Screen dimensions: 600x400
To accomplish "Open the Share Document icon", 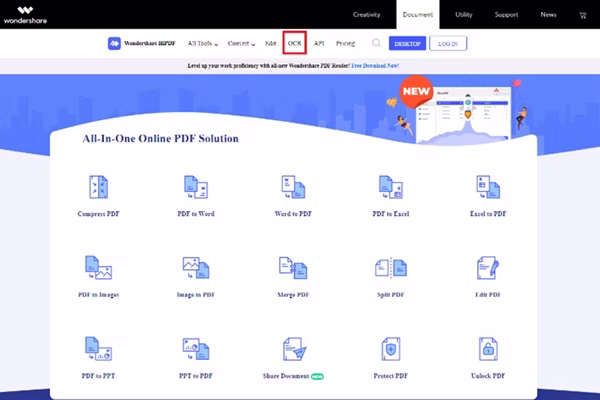I will click(294, 349).
